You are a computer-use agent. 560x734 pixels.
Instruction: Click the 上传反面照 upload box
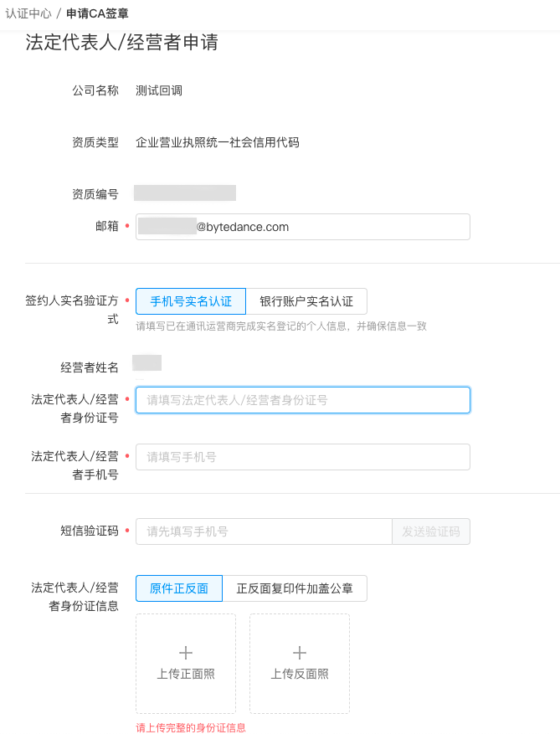(300, 664)
